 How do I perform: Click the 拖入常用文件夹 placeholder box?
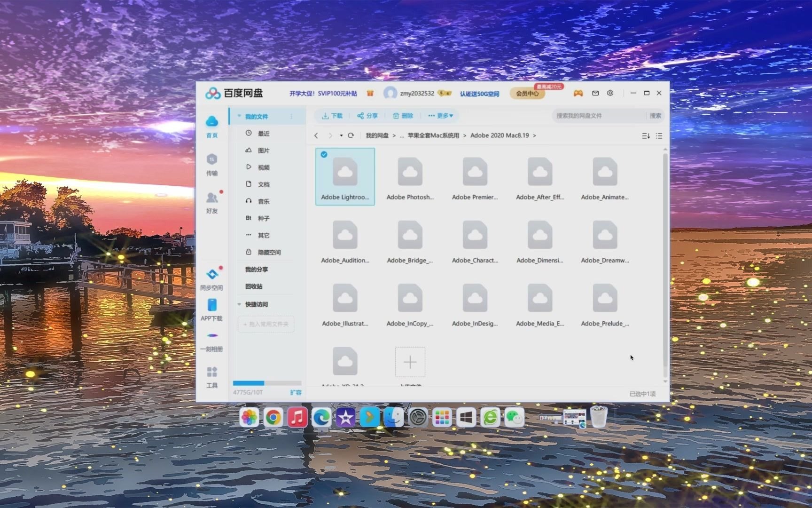click(x=266, y=324)
